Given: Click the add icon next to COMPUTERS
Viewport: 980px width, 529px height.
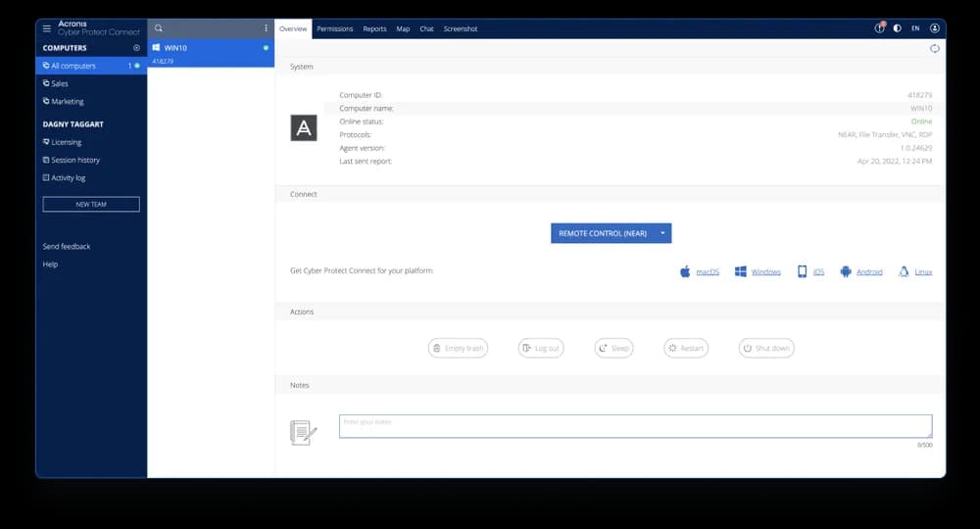Looking at the screenshot, I should point(136,48).
